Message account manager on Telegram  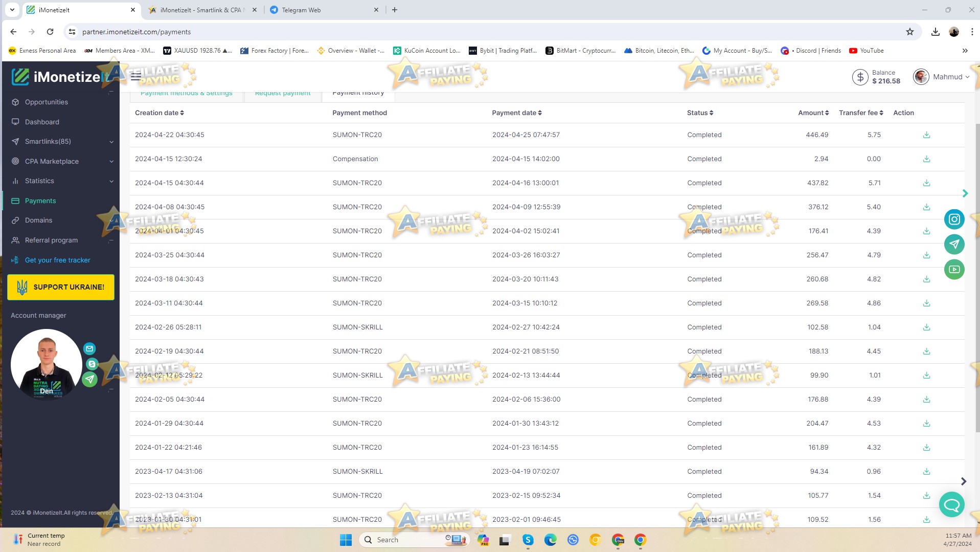coord(90,379)
